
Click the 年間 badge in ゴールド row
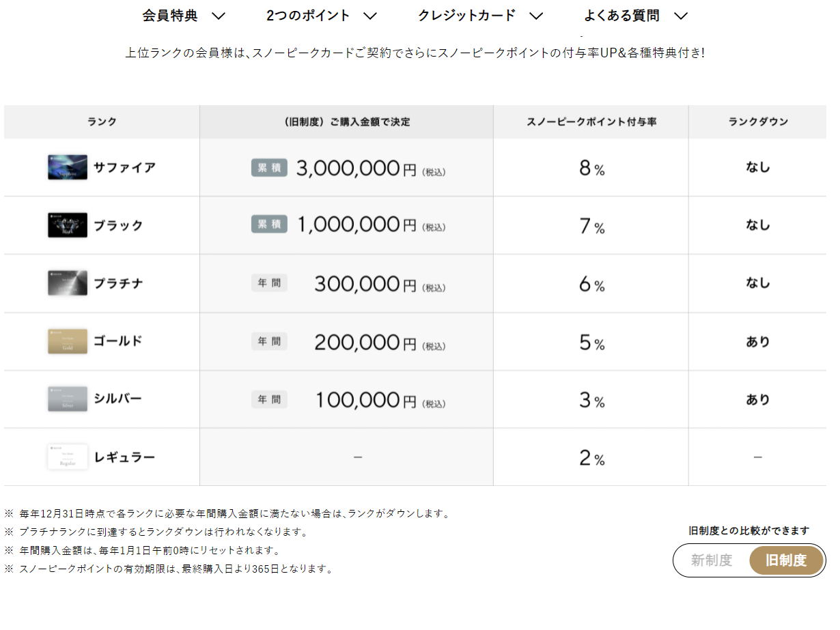(x=270, y=341)
